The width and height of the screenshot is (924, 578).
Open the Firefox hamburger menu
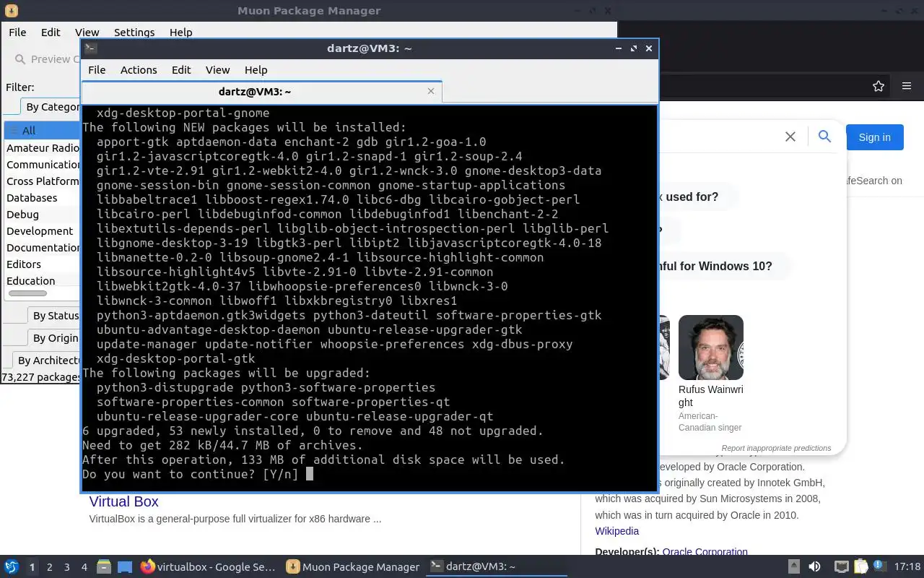(x=907, y=86)
